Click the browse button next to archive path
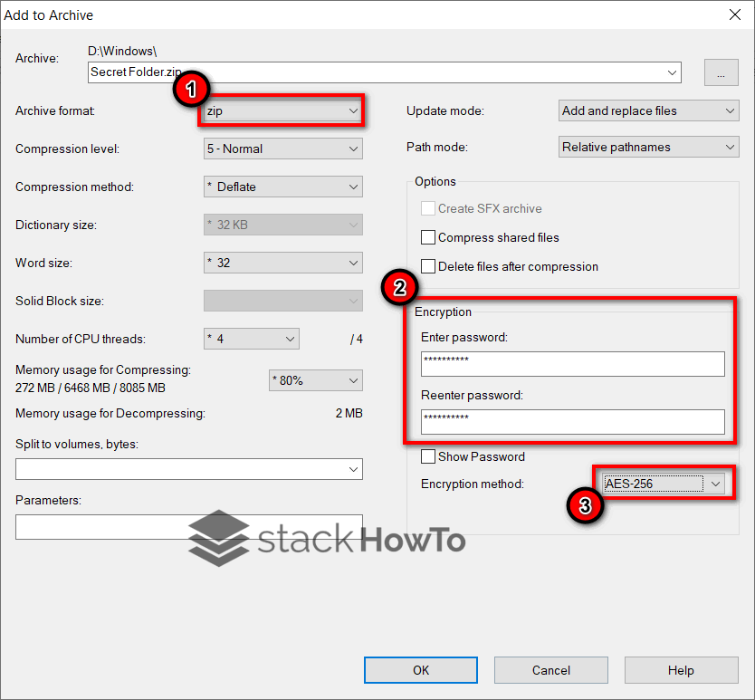 721,72
